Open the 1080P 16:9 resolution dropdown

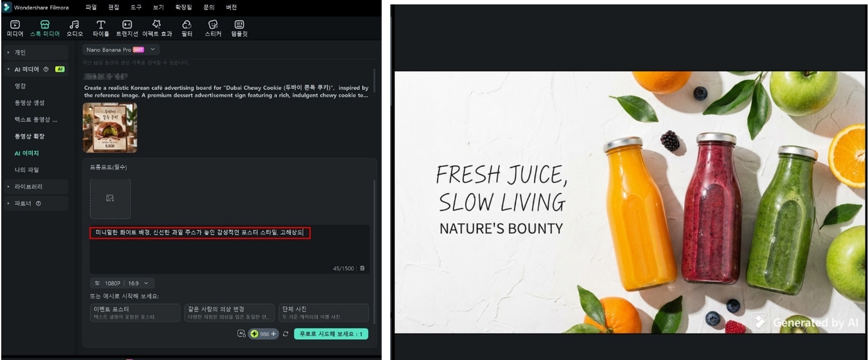(x=122, y=283)
